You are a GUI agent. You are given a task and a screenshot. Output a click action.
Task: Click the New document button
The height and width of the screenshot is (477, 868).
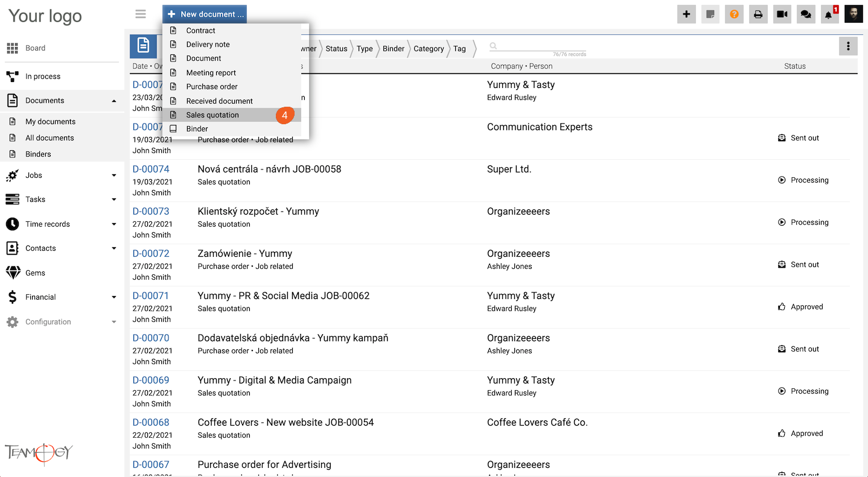[205, 14]
